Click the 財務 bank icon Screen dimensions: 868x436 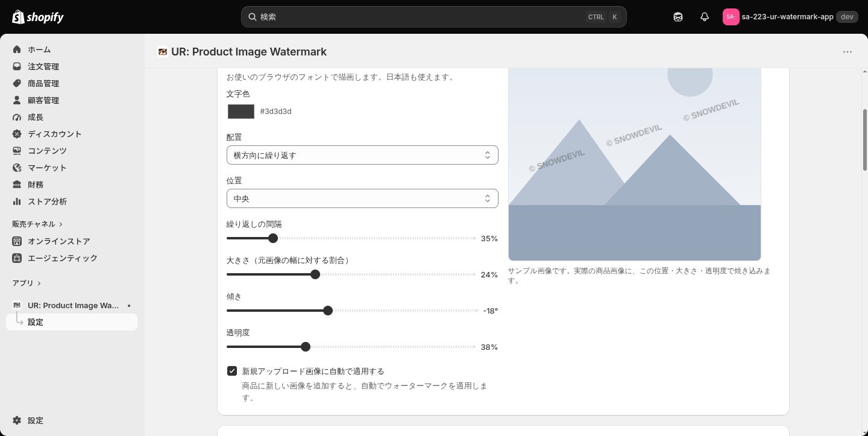pyautogui.click(x=17, y=185)
